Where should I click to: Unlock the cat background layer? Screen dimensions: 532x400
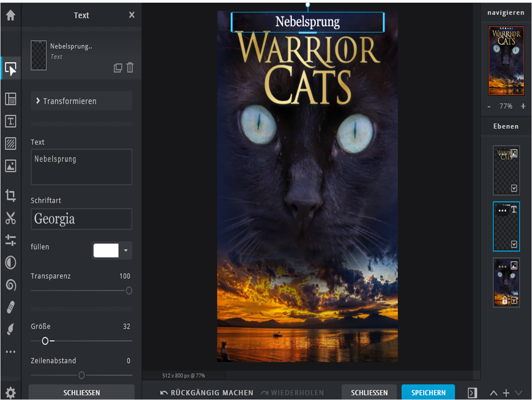[504, 300]
